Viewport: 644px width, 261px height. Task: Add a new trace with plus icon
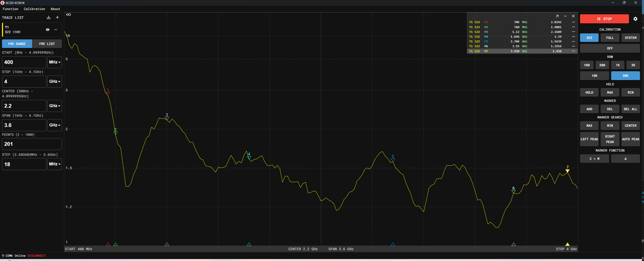coord(57,18)
